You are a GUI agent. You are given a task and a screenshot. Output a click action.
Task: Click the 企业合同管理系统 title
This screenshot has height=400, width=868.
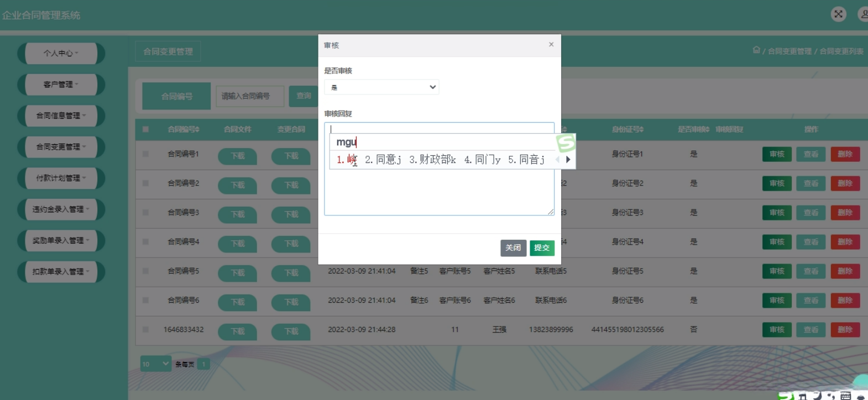point(41,15)
